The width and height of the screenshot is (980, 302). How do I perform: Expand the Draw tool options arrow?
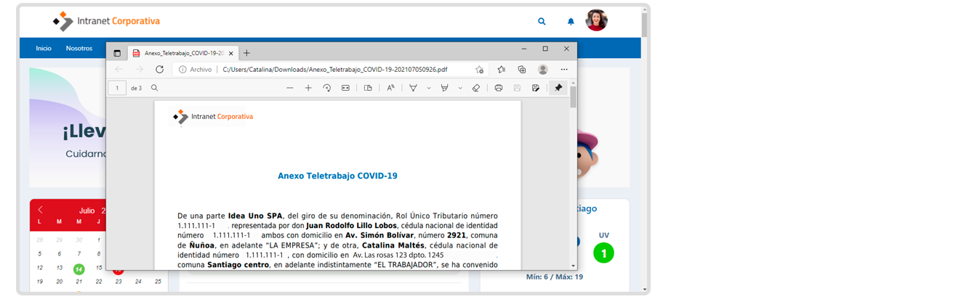(429, 88)
